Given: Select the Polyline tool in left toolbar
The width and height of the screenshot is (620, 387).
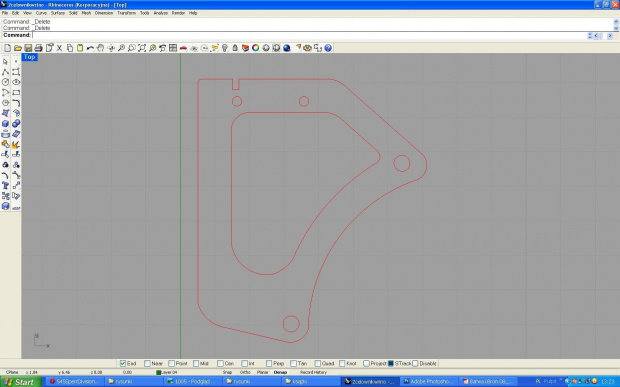Looking at the screenshot, I should (5, 72).
